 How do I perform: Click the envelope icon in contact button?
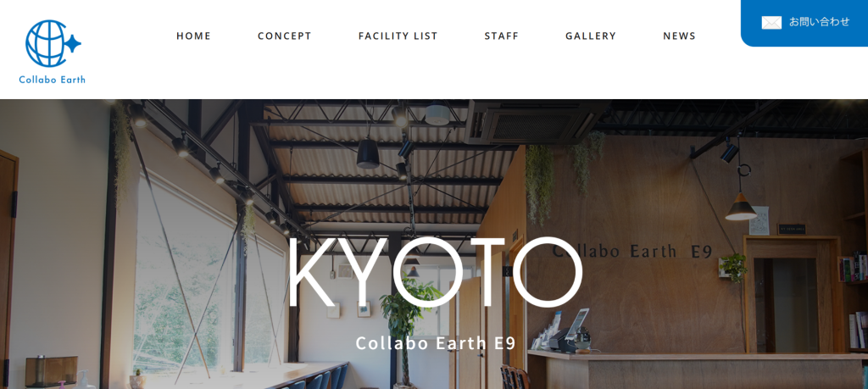[771, 22]
